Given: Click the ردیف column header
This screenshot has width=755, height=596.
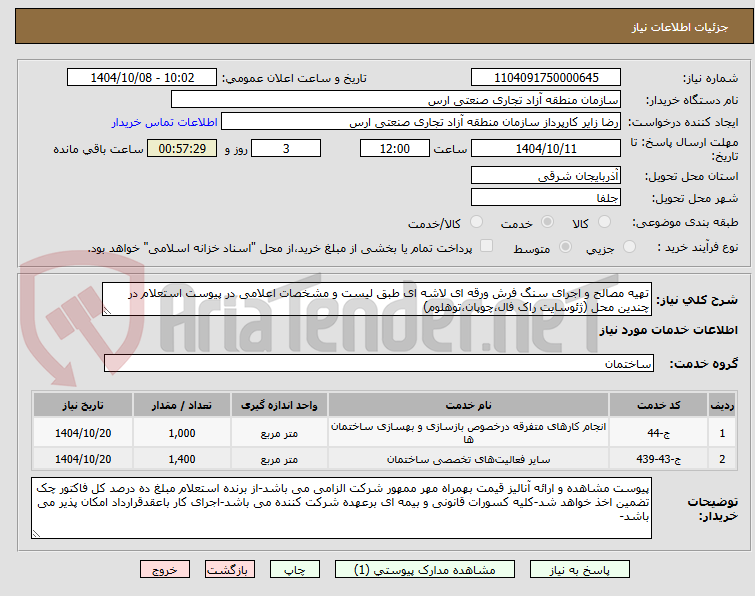Looking at the screenshot, I should pos(722,405).
